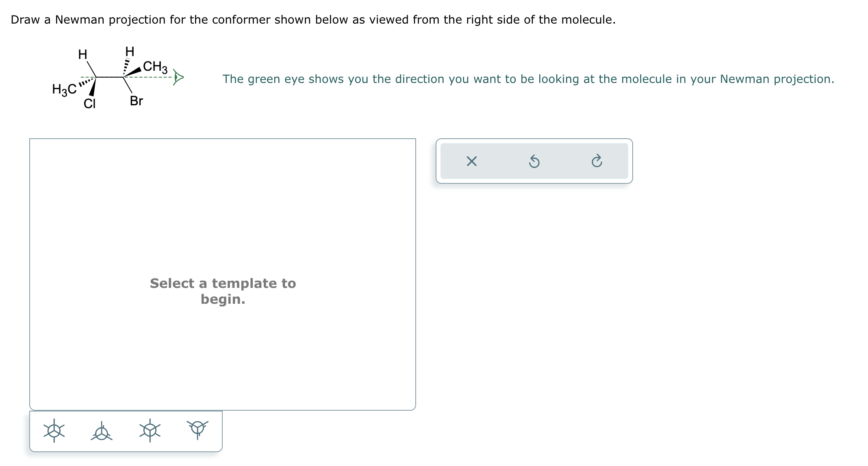868x466 pixels.
Task: Click the redo arrow icon
Action: 597,162
